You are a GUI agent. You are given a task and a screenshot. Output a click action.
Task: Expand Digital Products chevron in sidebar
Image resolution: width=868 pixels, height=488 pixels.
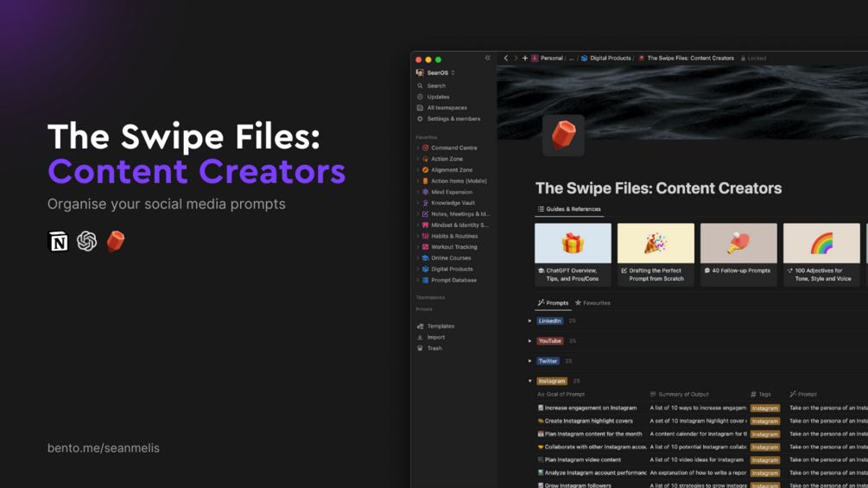(x=418, y=269)
